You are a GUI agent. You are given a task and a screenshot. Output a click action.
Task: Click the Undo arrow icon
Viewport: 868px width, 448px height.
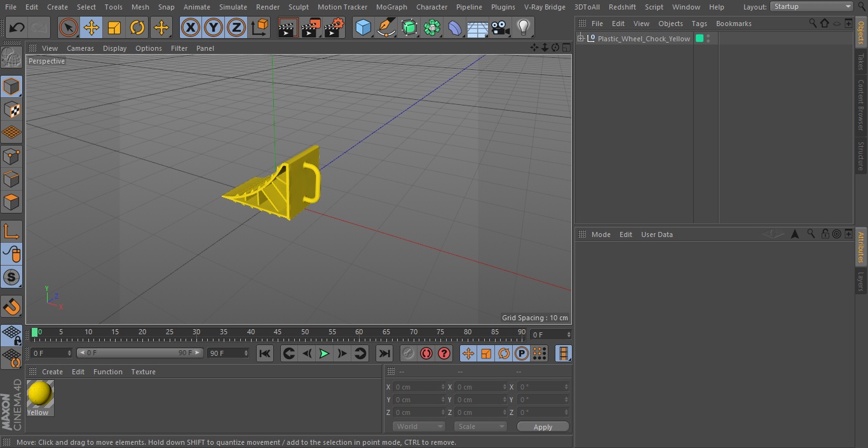17,27
